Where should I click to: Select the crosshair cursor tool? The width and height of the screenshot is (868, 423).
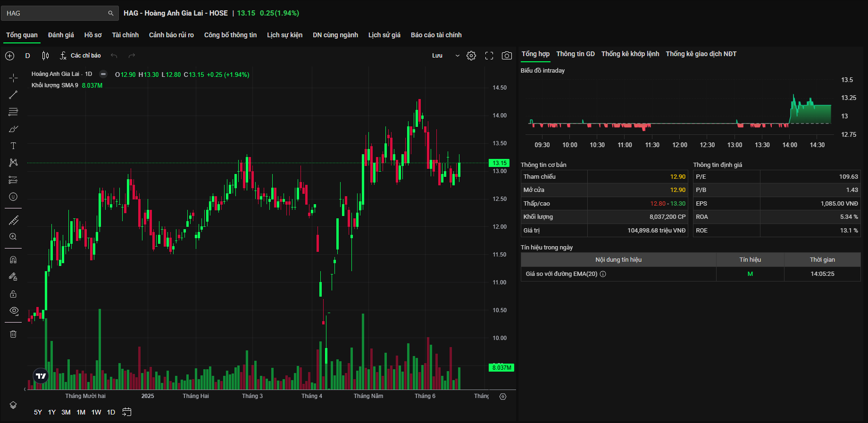coord(13,78)
